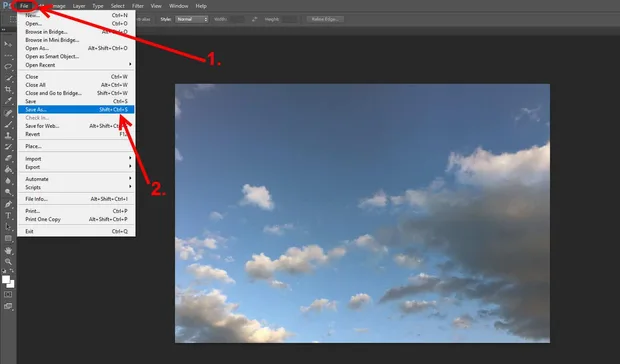Reset default foreground and background colors
The image size is (620, 364).
(x=4, y=271)
